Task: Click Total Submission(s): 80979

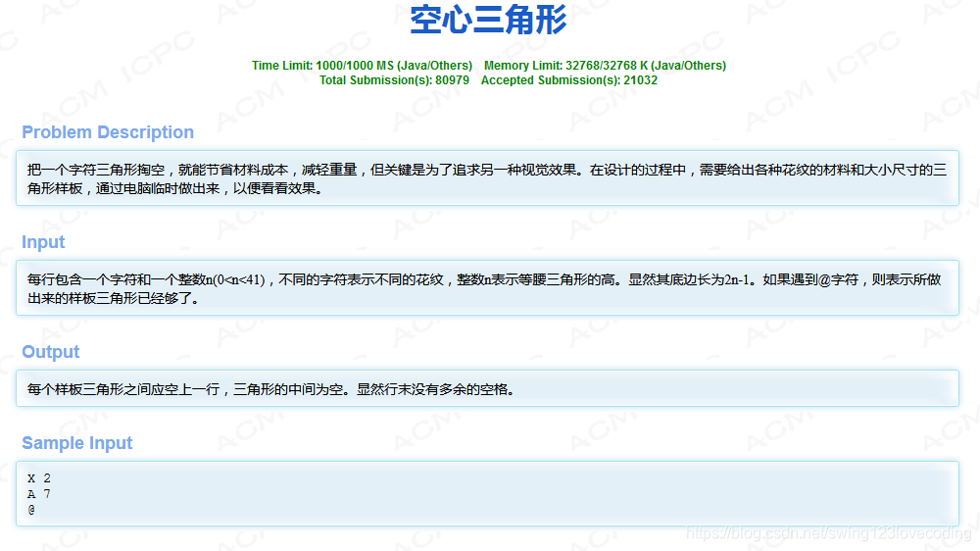Action: (x=394, y=80)
